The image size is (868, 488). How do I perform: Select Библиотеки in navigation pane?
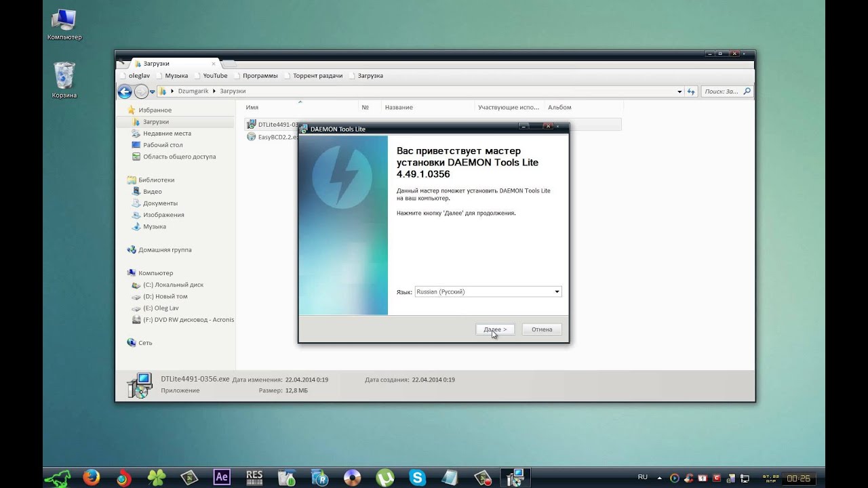pos(156,180)
